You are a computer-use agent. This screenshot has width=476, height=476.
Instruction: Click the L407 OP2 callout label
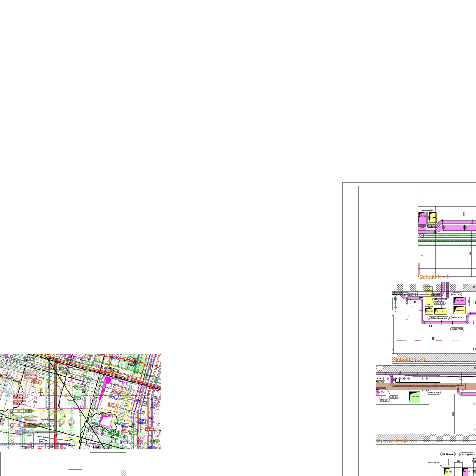click(456, 295)
